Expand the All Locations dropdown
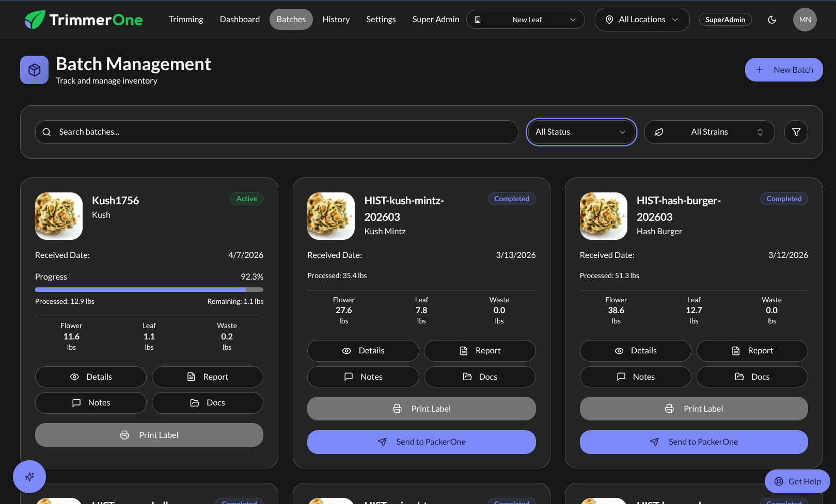 [x=642, y=19]
